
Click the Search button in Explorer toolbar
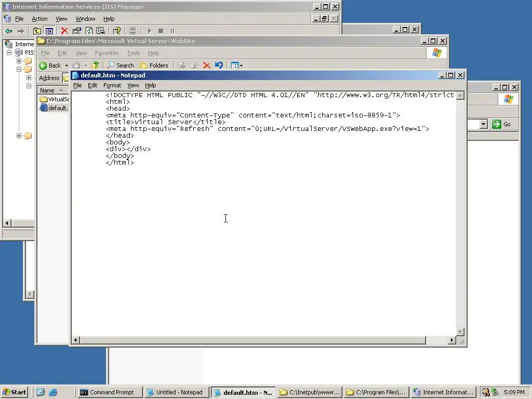121,65
